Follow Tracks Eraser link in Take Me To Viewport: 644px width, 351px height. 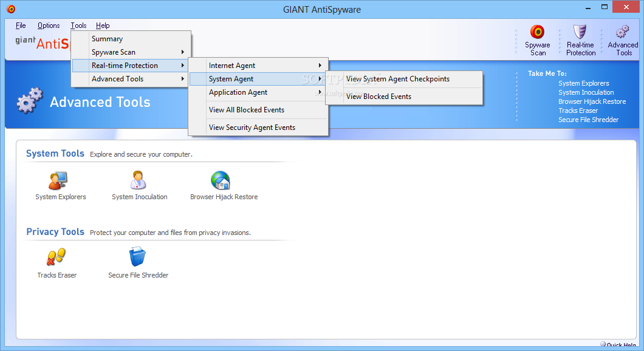(x=578, y=111)
